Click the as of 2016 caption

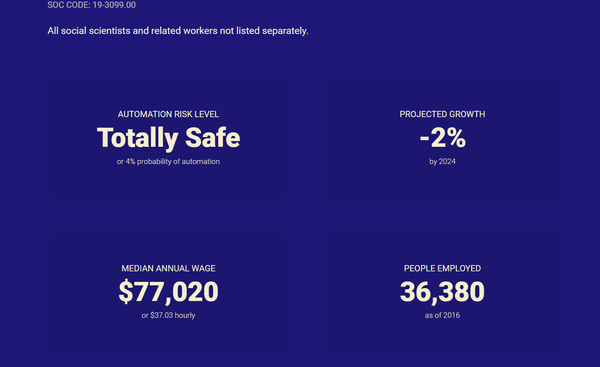point(442,315)
